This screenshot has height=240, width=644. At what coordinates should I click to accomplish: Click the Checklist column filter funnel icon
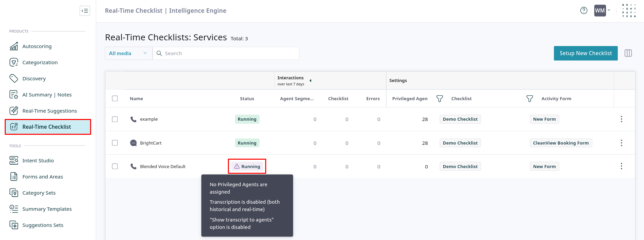pyautogui.click(x=529, y=98)
